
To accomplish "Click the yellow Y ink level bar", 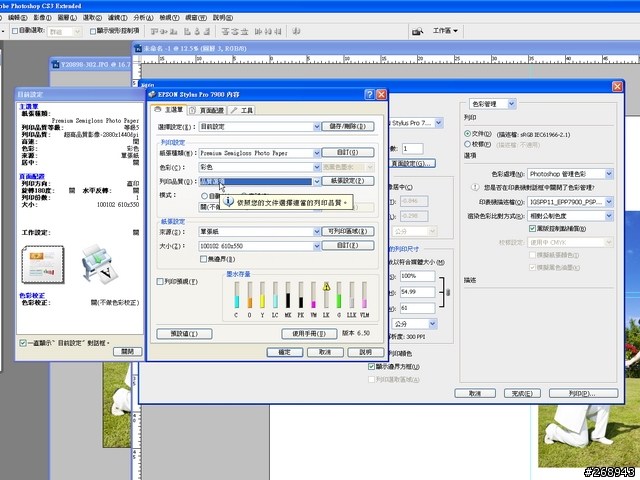I will (x=262, y=295).
